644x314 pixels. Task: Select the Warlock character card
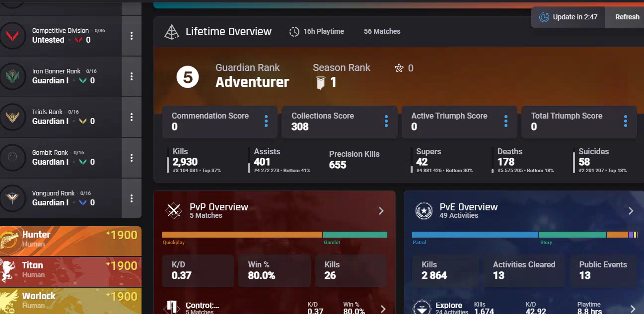pos(71,301)
